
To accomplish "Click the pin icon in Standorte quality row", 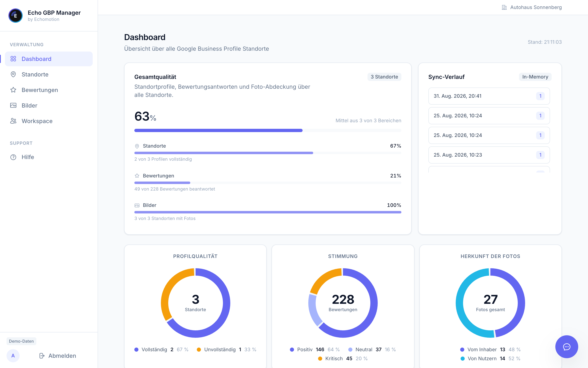I will tap(137, 146).
